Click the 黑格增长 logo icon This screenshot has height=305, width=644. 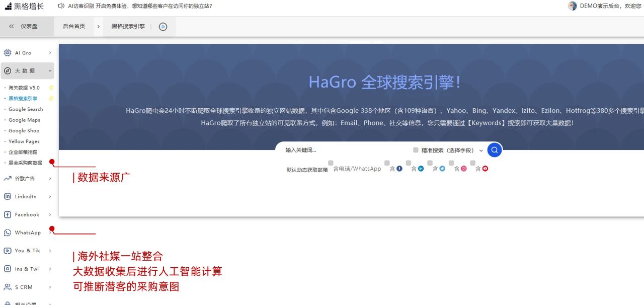8,6
